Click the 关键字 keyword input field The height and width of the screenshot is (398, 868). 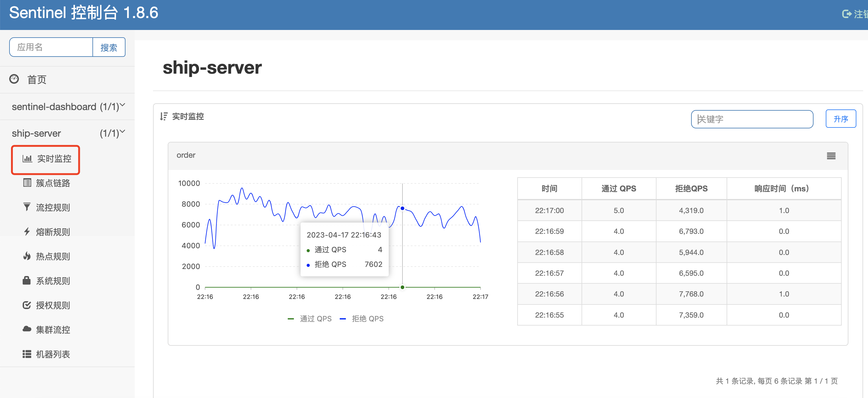click(752, 119)
